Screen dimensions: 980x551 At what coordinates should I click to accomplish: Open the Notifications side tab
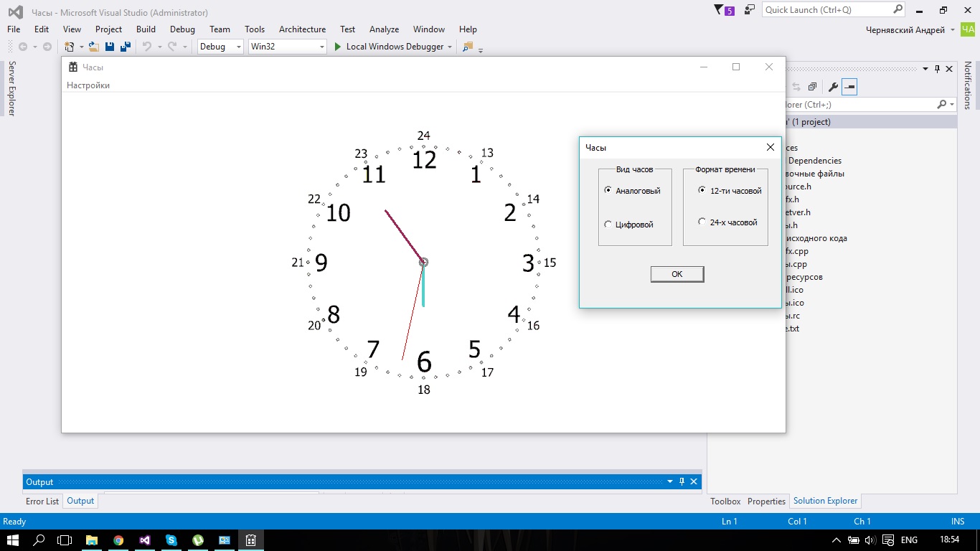[968, 85]
